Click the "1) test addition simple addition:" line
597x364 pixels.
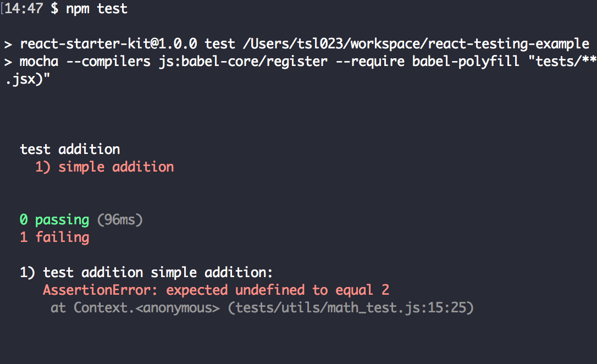[146, 273]
